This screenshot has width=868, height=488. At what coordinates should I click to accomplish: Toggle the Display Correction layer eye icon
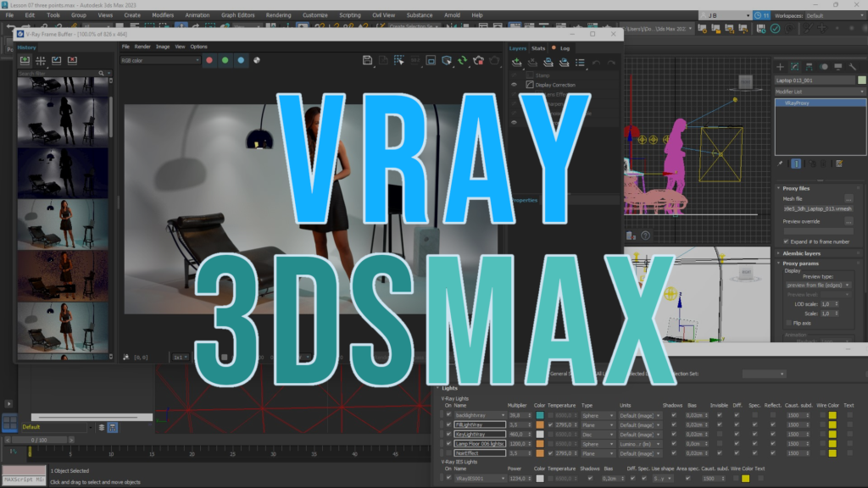pos(514,86)
